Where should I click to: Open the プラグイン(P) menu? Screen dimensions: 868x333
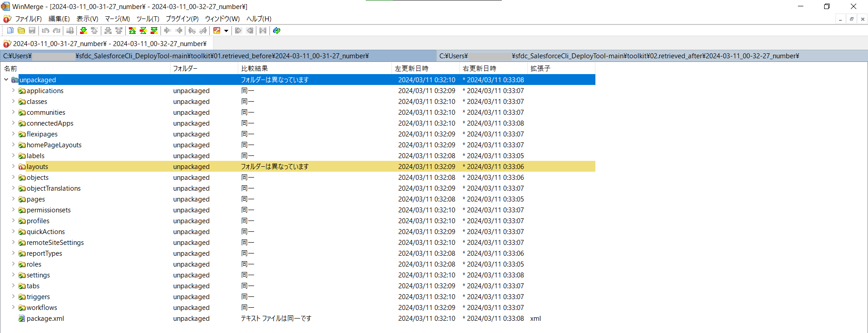[182, 19]
